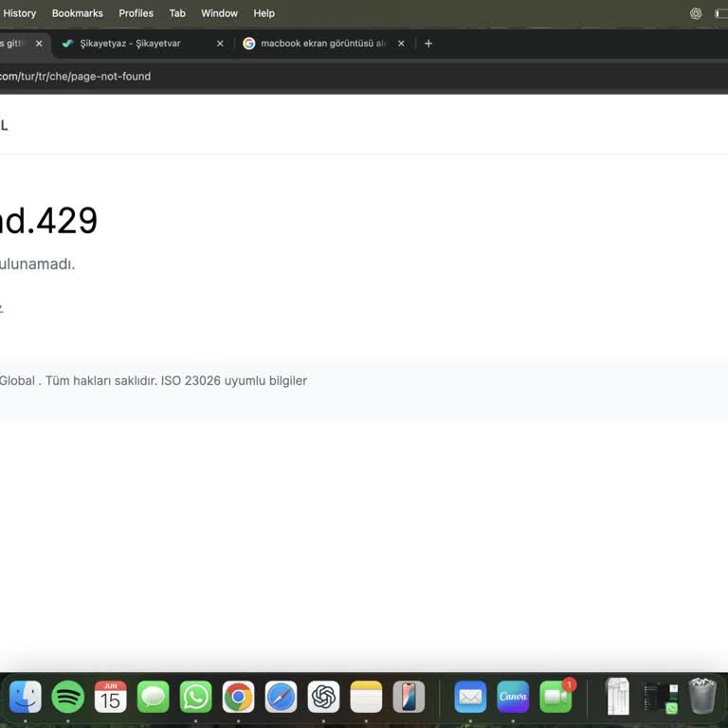Screen dimensions: 728x728
Task: Open iPhone Mirroring from the dock
Action: [x=409, y=697]
